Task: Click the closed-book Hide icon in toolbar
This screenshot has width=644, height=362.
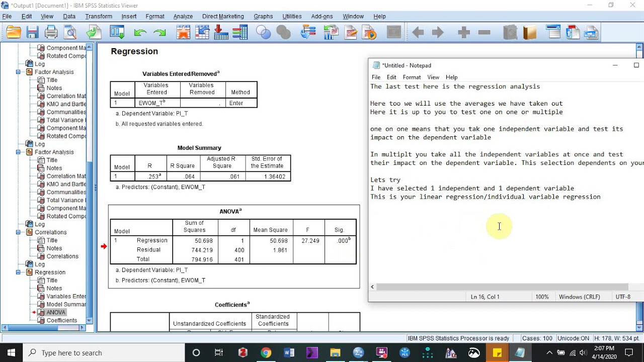Action: [x=530, y=33]
